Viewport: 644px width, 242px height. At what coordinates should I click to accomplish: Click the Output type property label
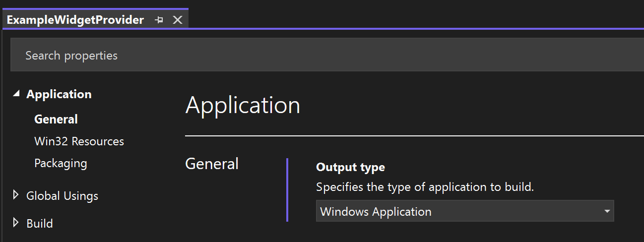pos(350,168)
